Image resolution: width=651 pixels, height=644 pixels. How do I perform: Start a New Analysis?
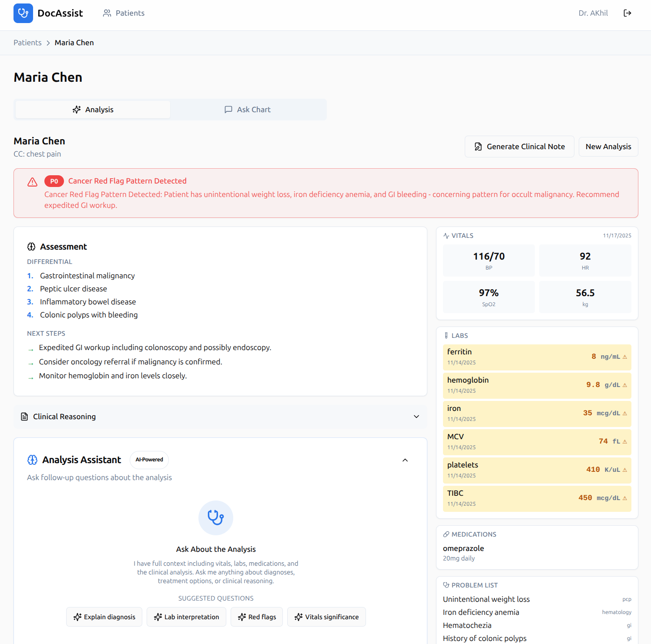coord(608,147)
